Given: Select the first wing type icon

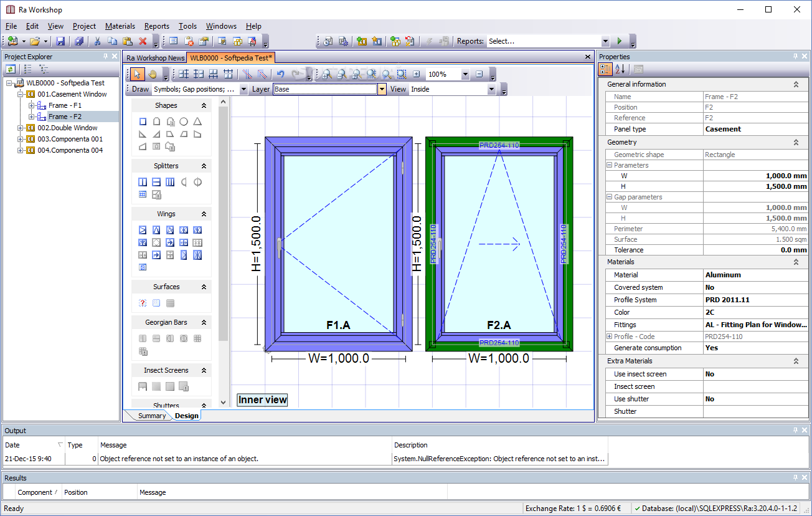Looking at the screenshot, I should [x=143, y=230].
